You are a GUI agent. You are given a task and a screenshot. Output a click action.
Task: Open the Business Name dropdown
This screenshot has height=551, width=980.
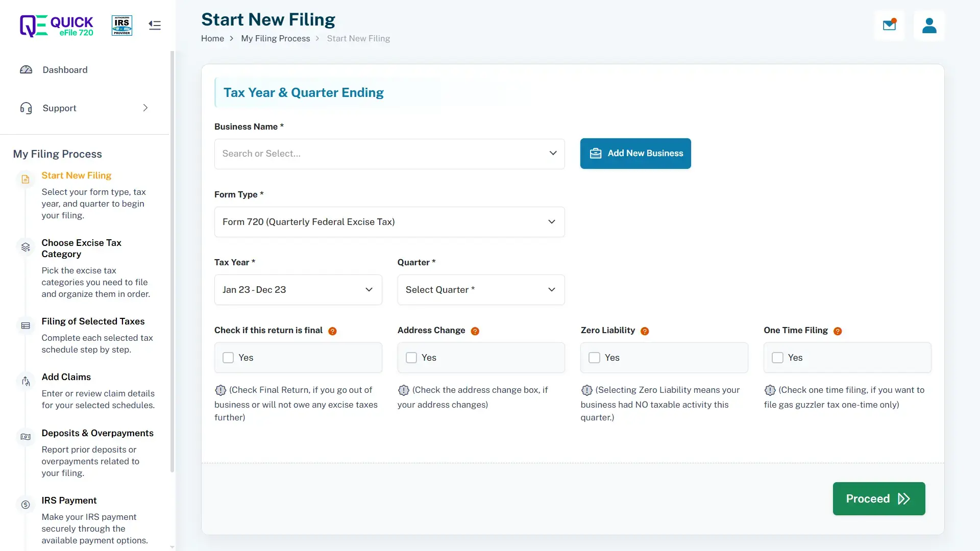pyautogui.click(x=389, y=154)
